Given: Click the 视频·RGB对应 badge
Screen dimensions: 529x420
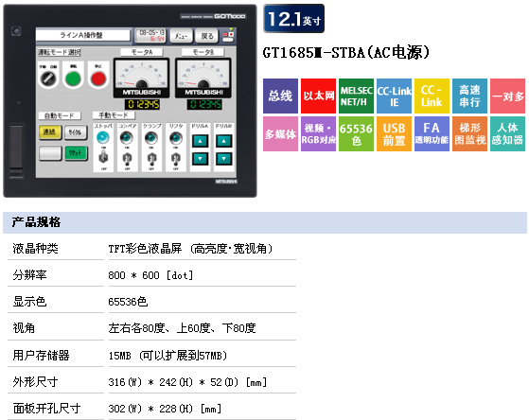Looking at the screenshot, I should (318, 134).
